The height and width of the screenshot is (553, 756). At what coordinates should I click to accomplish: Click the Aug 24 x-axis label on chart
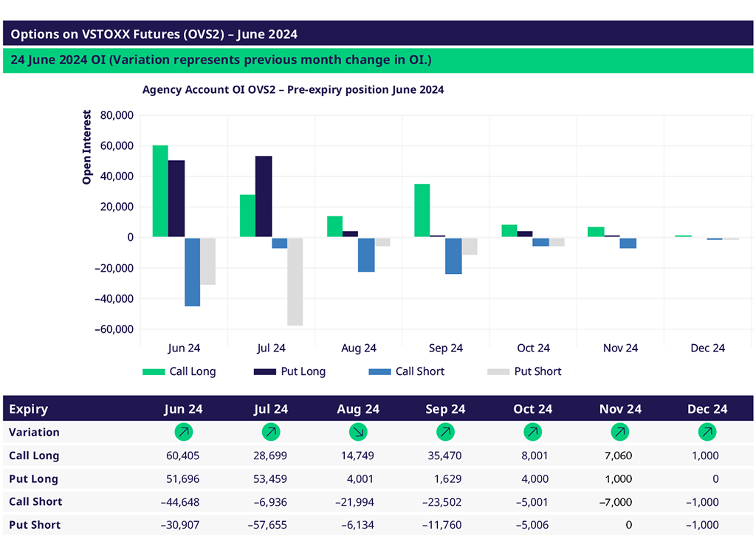coord(358,348)
